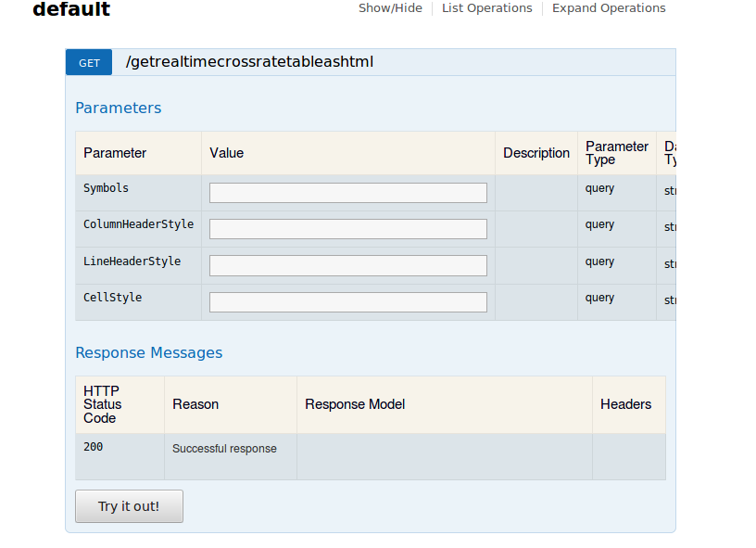Open the /getrealtimecrossratetableashtml operation path
The height and width of the screenshot is (548, 756).
coord(249,62)
